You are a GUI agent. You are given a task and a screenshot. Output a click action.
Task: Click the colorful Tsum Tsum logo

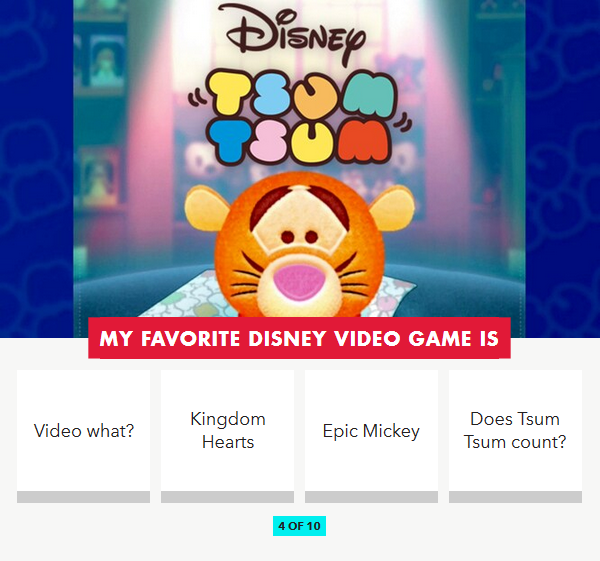point(300,117)
